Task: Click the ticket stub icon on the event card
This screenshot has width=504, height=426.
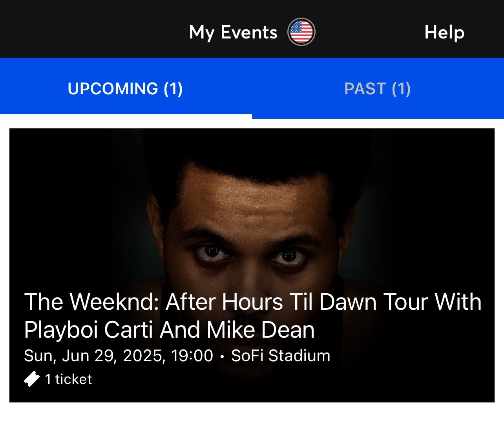Action: point(32,379)
